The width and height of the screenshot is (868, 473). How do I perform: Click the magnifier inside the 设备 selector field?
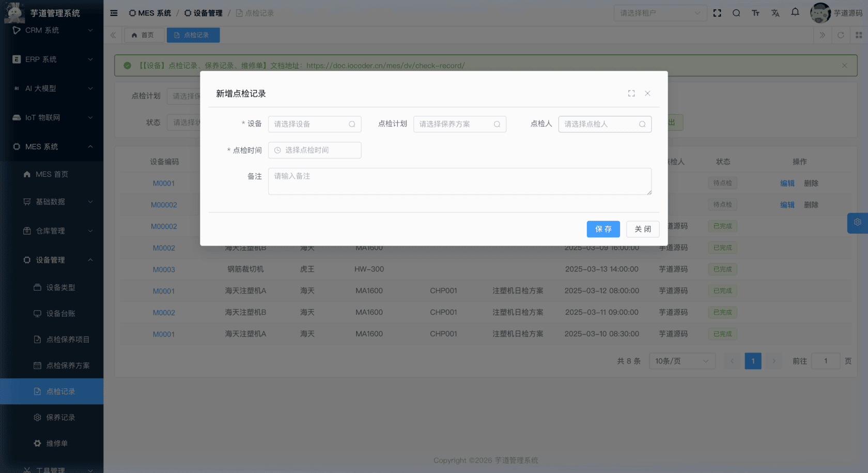tap(351, 124)
